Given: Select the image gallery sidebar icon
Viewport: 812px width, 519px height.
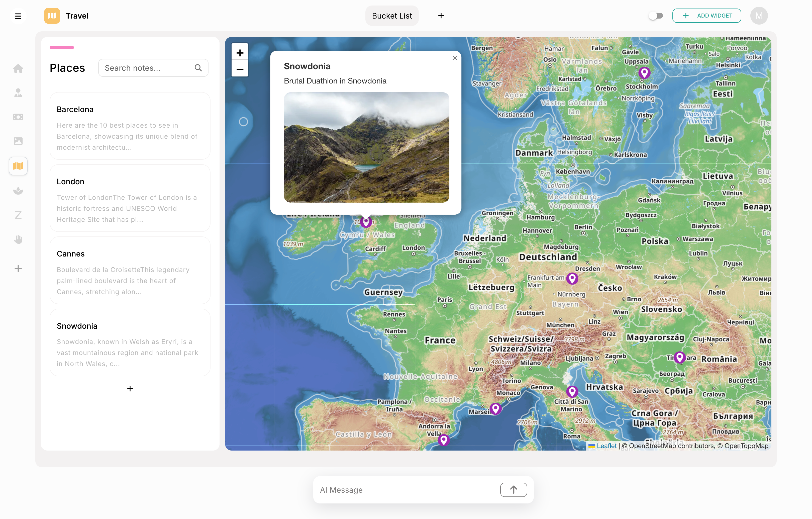Looking at the screenshot, I should [18, 141].
